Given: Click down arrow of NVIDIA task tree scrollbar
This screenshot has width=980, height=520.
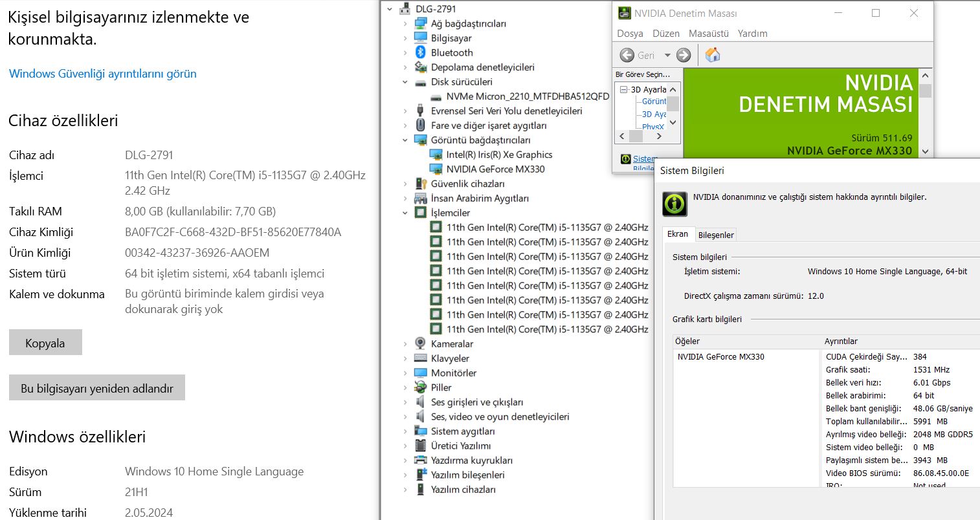Looking at the screenshot, I should click(x=673, y=122).
